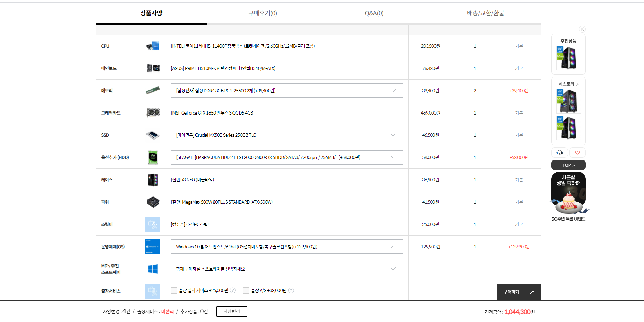Click the ASUS PRIME H510M-K product name
Screen dimensions: 644x322
pyautogui.click(x=223, y=68)
